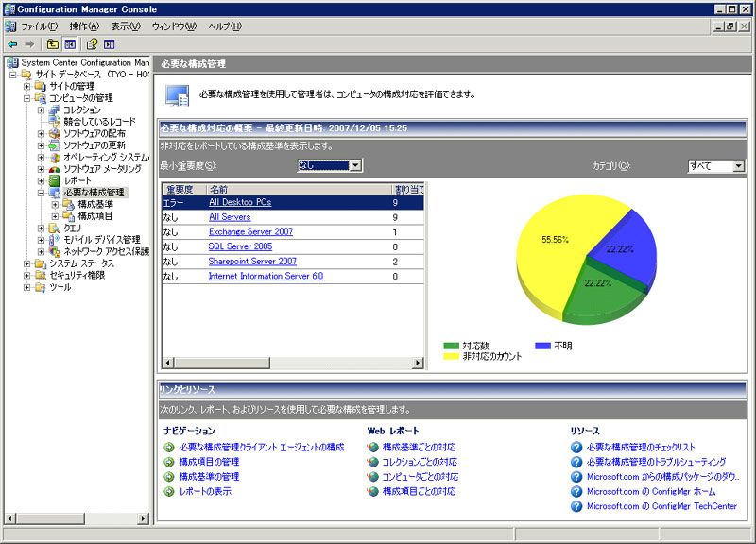Click the Back arrow toolbar icon

12,44
